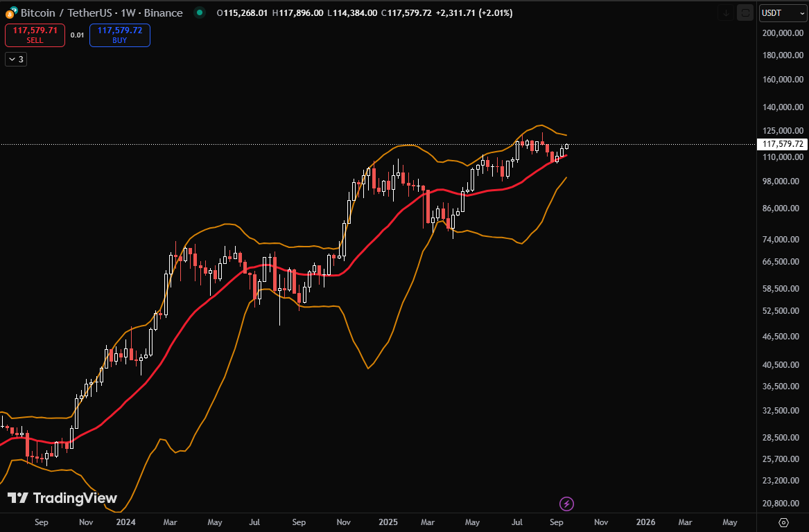
Task: Click the 140,000.00 price axis label
Action: (x=783, y=107)
